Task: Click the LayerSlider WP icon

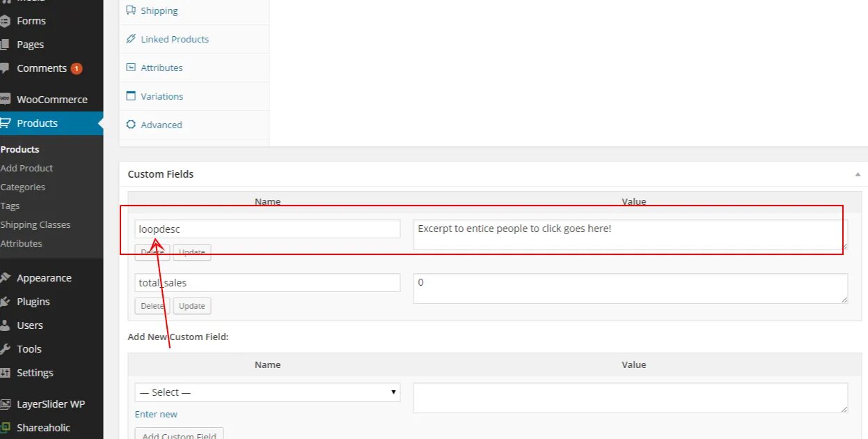Action: click(5, 404)
